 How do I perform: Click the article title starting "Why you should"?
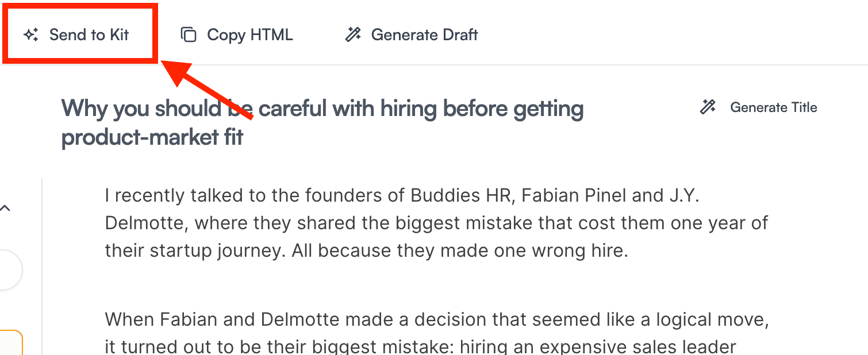click(322, 109)
